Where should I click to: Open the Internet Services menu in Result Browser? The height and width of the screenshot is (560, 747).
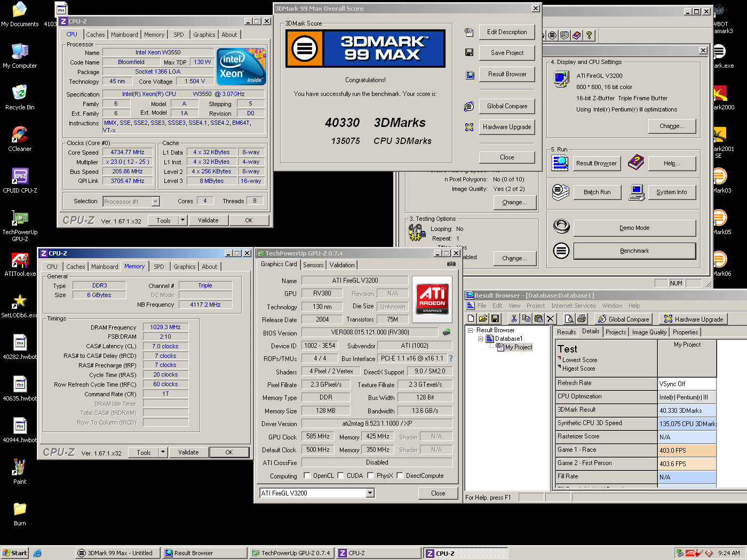[x=573, y=306]
